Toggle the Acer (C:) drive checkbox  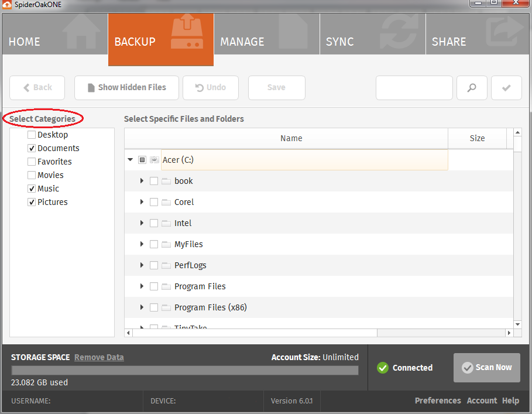(142, 160)
